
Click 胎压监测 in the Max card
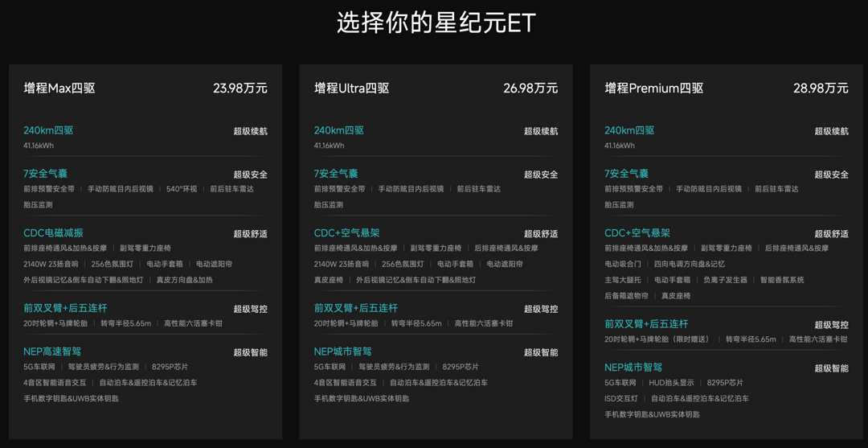38,205
